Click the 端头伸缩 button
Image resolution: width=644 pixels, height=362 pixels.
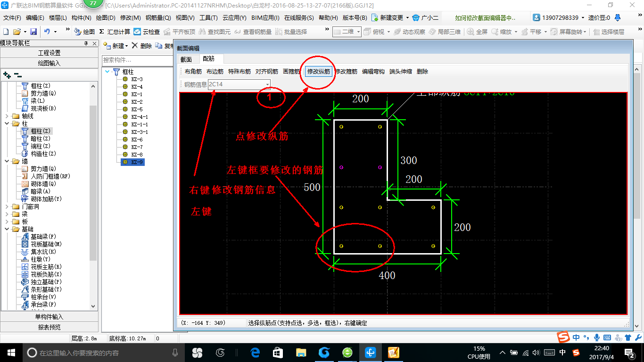pyautogui.click(x=401, y=71)
